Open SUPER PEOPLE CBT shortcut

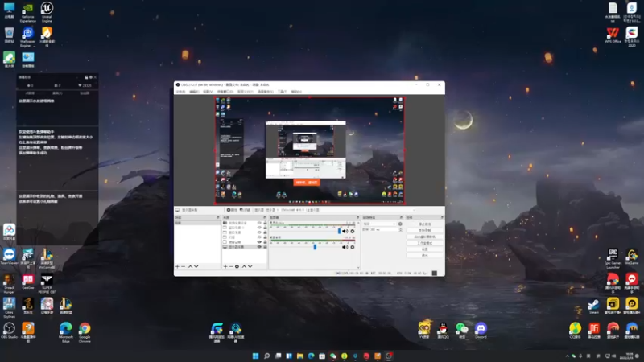(x=47, y=284)
